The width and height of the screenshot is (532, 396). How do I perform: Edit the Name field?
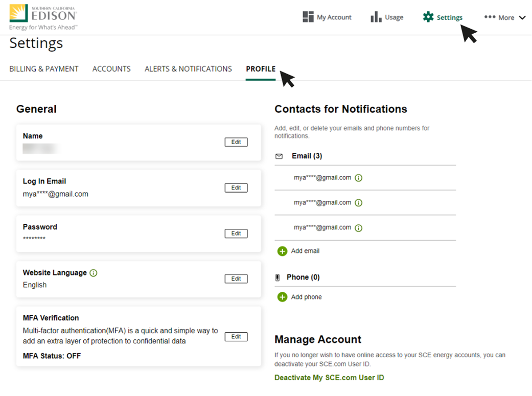coord(236,142)
